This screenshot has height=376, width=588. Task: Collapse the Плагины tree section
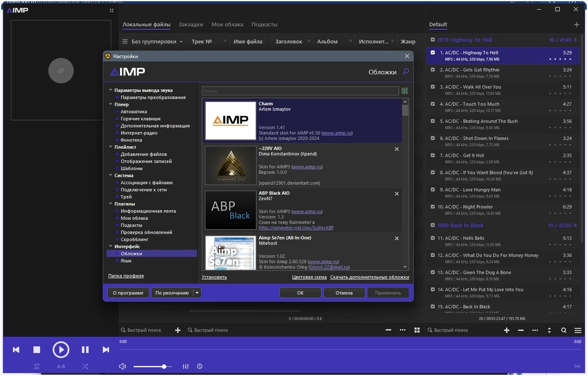[110, 204]
